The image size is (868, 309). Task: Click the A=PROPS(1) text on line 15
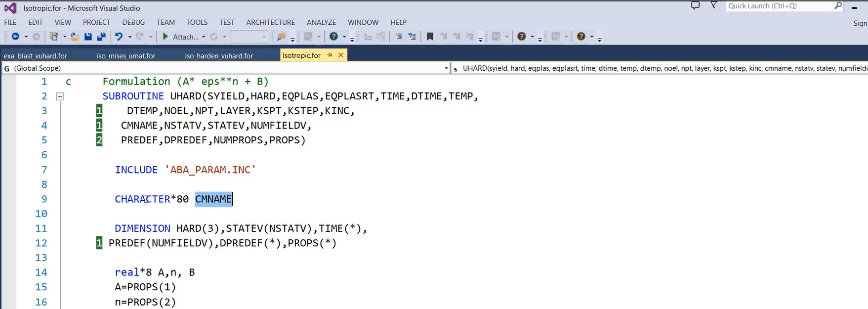pyautogui.click(x=145, y=287)
